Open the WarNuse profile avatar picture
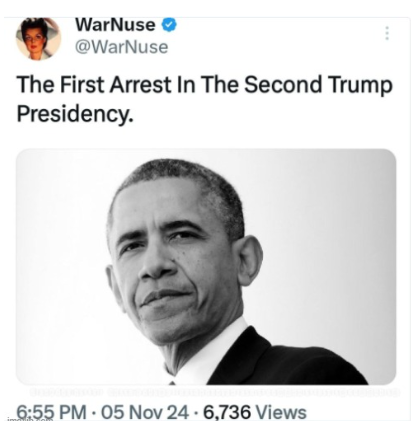The image size is (411, 421). pos(38,39)
